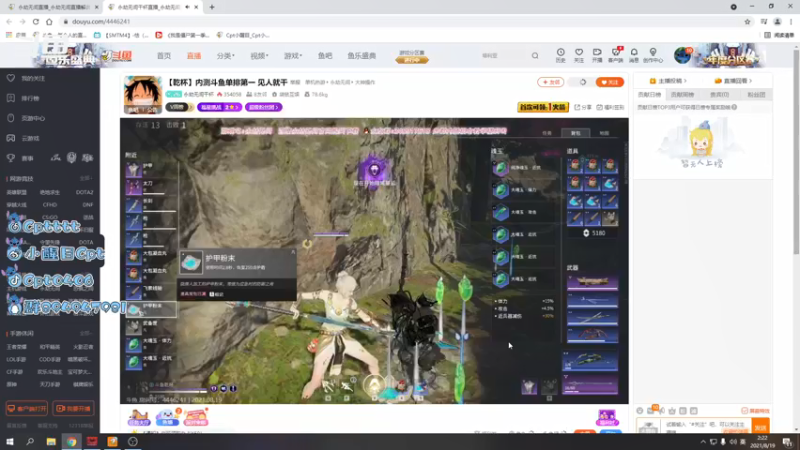Click the yellow 首次可得 promo banner

[543, 107]
